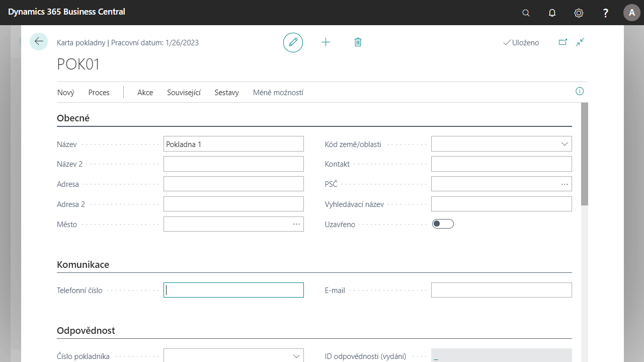
Task: Go back with the arrow button
Action: point(39,42)
